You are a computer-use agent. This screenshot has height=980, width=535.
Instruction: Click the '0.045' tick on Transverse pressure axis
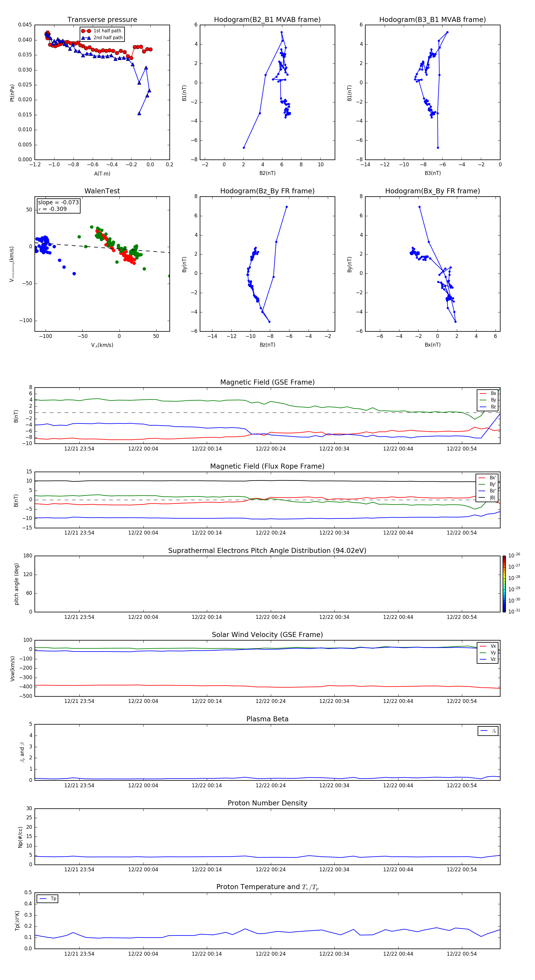pos(25,25)
